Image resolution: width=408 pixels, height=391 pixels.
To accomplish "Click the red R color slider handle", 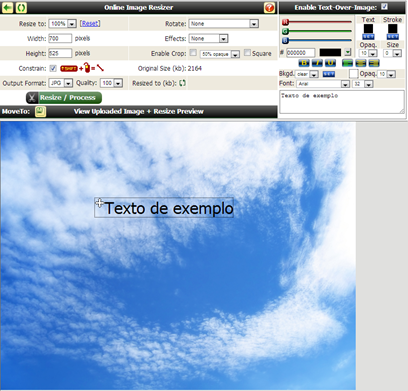I will pyautogui.click(x=285, y=22).
